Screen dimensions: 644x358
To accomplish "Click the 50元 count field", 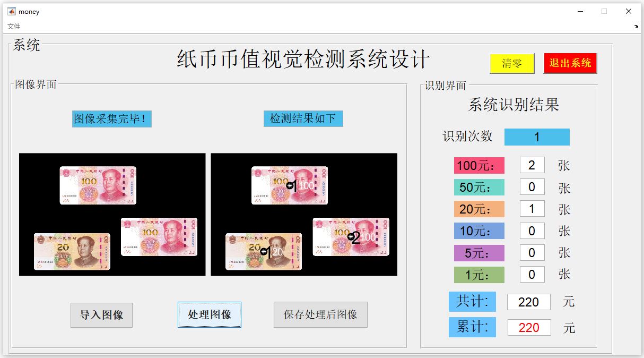I will [x=532, y=187].
